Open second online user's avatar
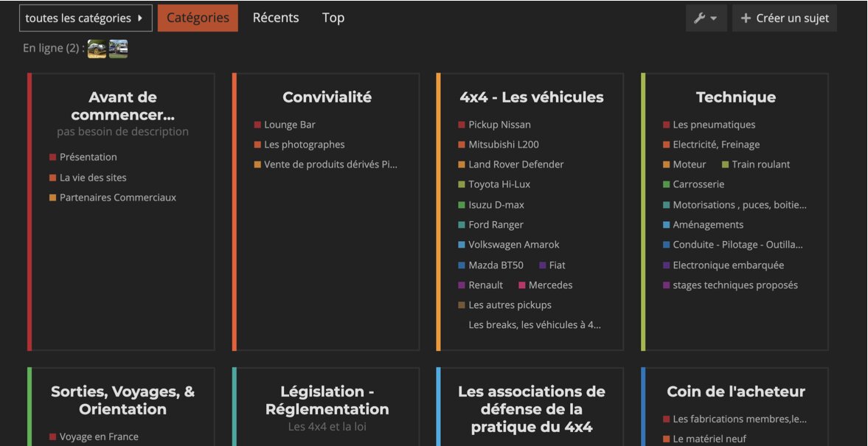 [119, 49]
